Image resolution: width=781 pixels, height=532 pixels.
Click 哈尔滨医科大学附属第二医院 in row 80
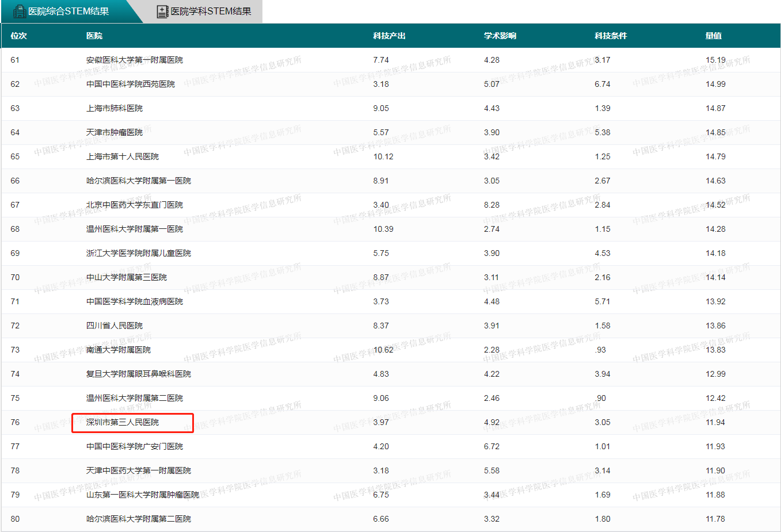pos(139,519)
